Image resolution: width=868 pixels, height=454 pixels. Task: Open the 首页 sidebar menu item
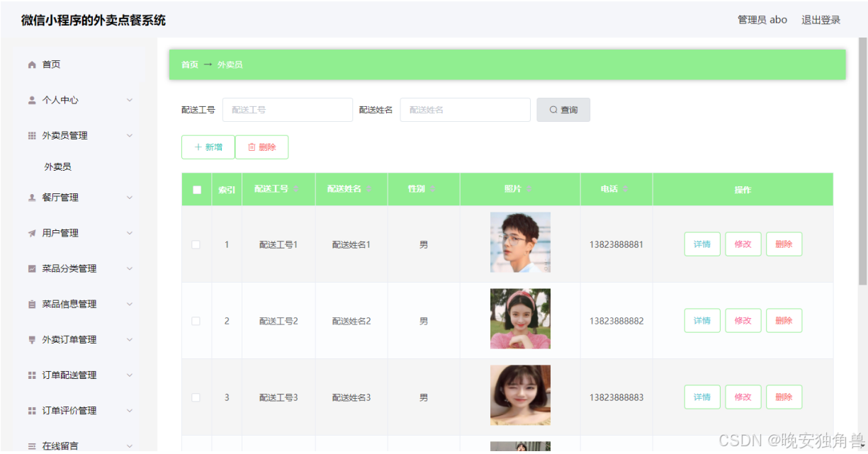coord(78,64)
